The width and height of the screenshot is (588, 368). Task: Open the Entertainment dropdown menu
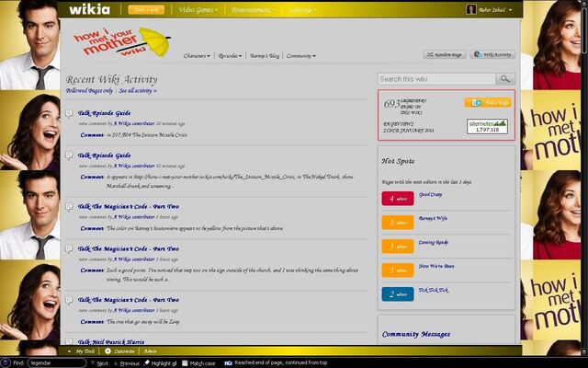pyautogui.click(x=253, y=10)
